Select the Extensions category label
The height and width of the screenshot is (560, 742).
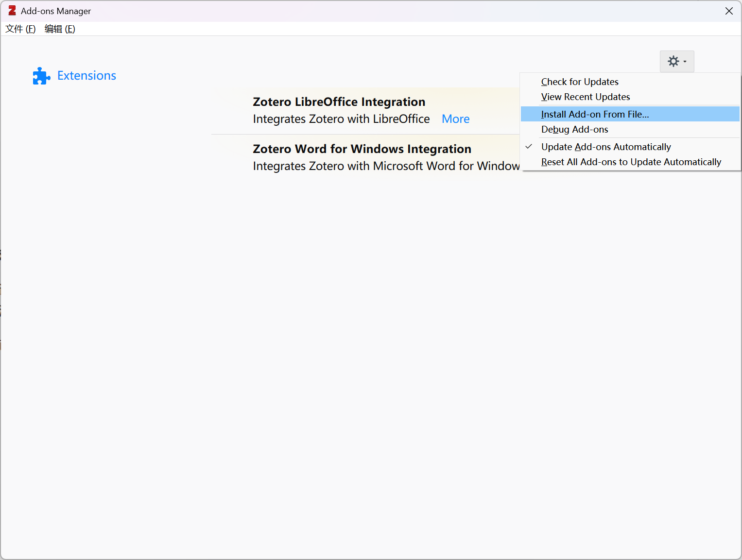coord(86,76)
